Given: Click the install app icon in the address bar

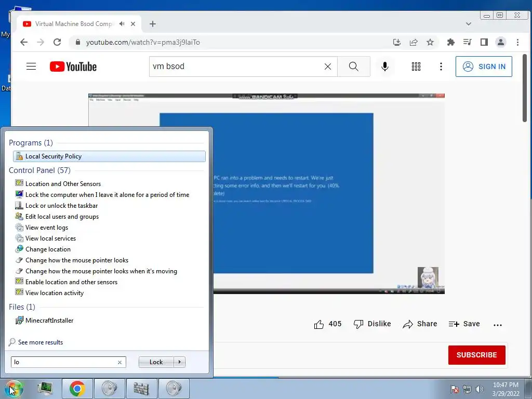Looking at the screenshot, I should pos(396,42).
